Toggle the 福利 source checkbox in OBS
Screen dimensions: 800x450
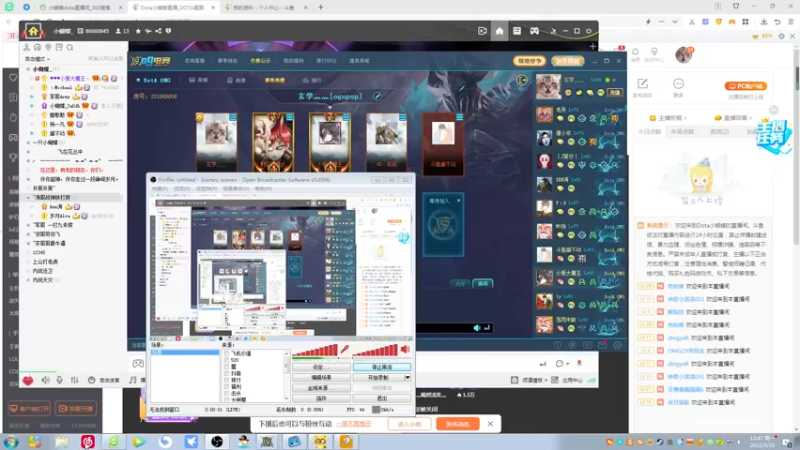(x=227, y=387)
